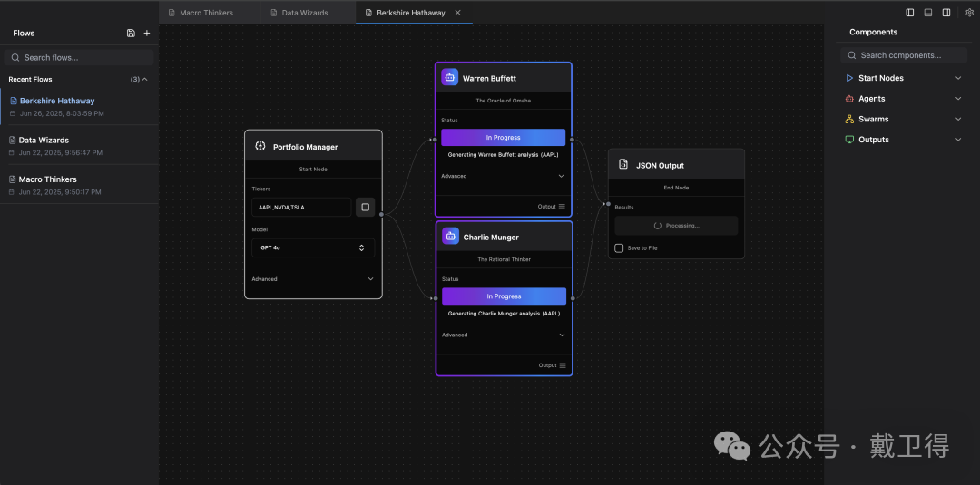Click the Charlie Munger robot agent icon

point(450,236)
